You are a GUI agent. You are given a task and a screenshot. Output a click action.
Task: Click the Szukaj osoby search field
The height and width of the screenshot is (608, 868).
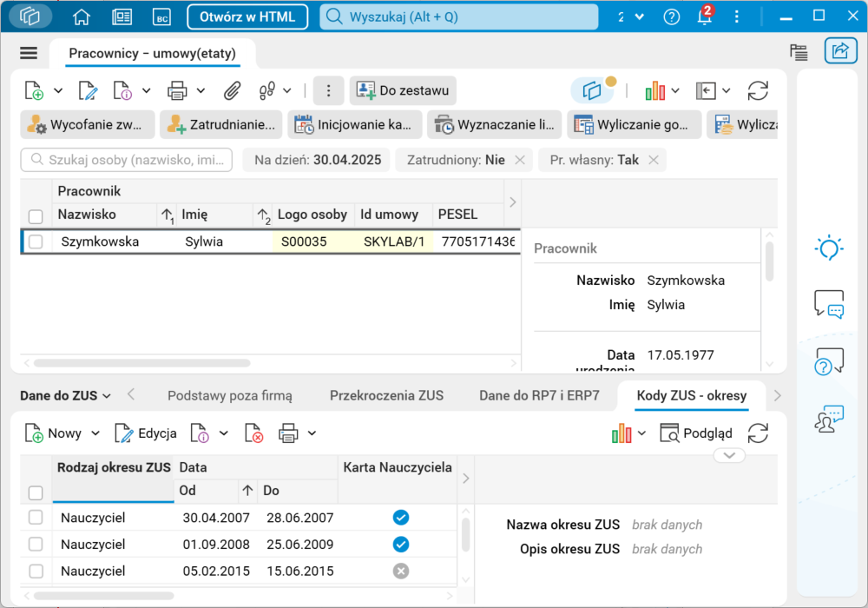coord(128,160)
